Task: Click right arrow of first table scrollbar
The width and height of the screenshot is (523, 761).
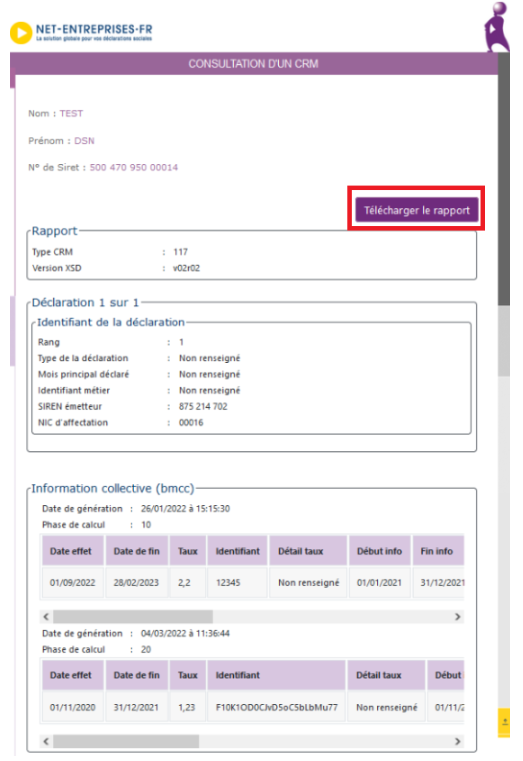Action: point(457,616)
